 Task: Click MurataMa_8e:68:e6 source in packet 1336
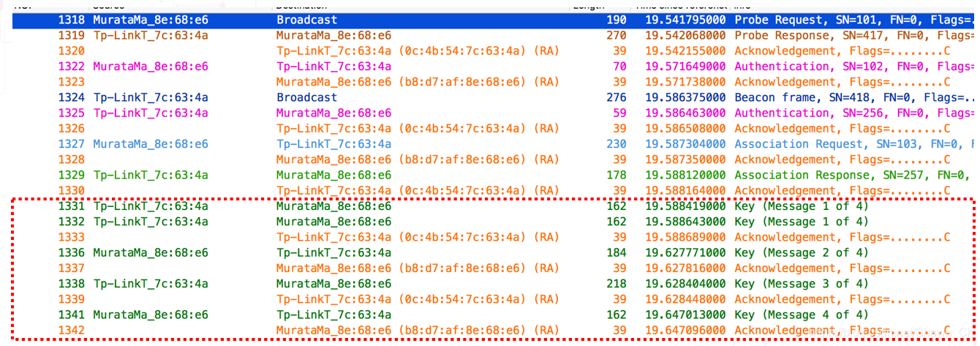coord(151,252)
